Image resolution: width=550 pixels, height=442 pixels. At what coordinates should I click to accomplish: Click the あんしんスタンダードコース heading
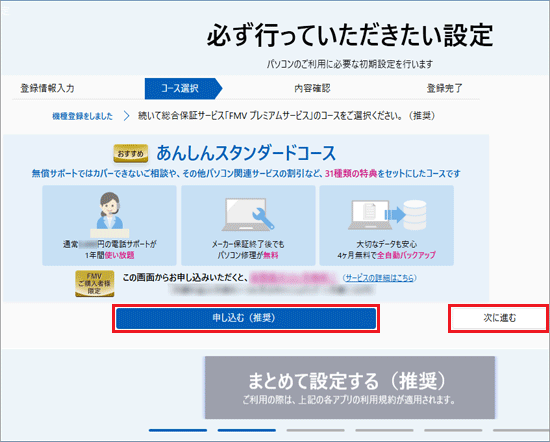[x=246, y=153]
